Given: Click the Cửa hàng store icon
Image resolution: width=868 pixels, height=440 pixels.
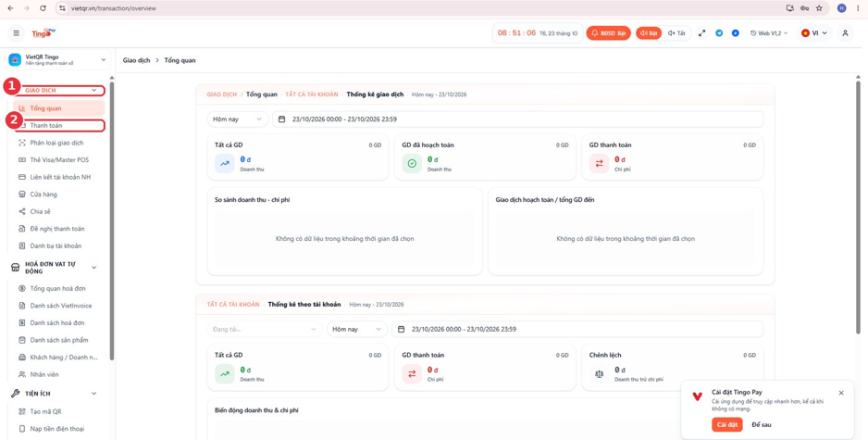Looking at the screenshot, I should 22,195.
